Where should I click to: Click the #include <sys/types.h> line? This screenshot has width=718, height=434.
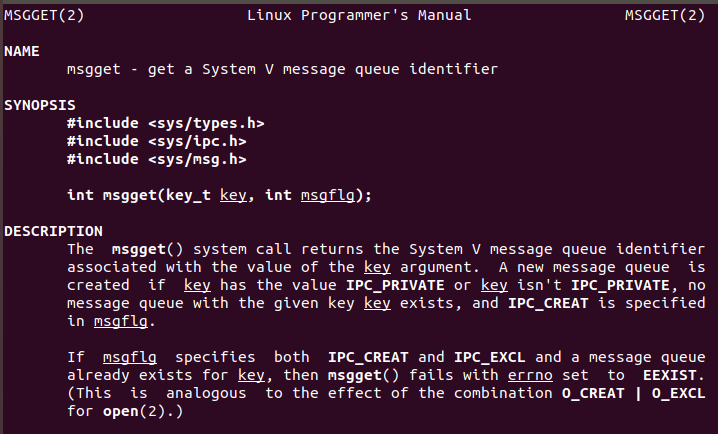(x=165, y=123)
